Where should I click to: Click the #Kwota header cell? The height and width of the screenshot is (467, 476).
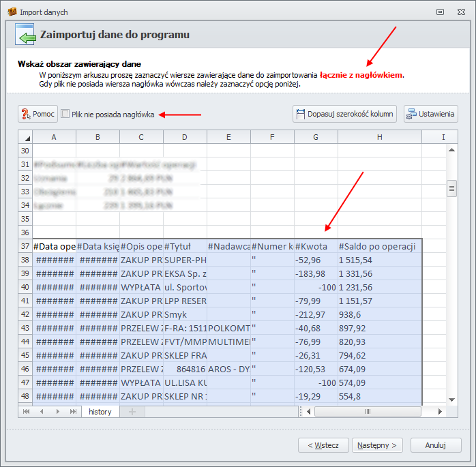point(316,246)
